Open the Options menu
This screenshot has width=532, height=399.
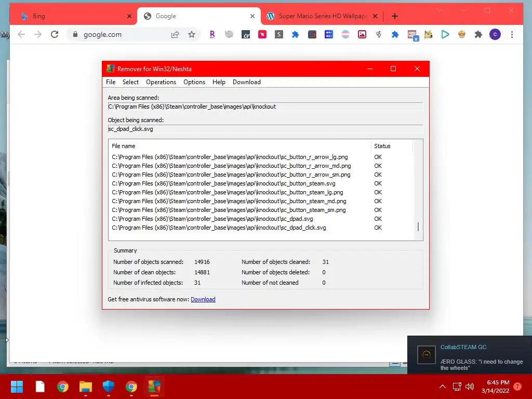click(x=194, y=82)
